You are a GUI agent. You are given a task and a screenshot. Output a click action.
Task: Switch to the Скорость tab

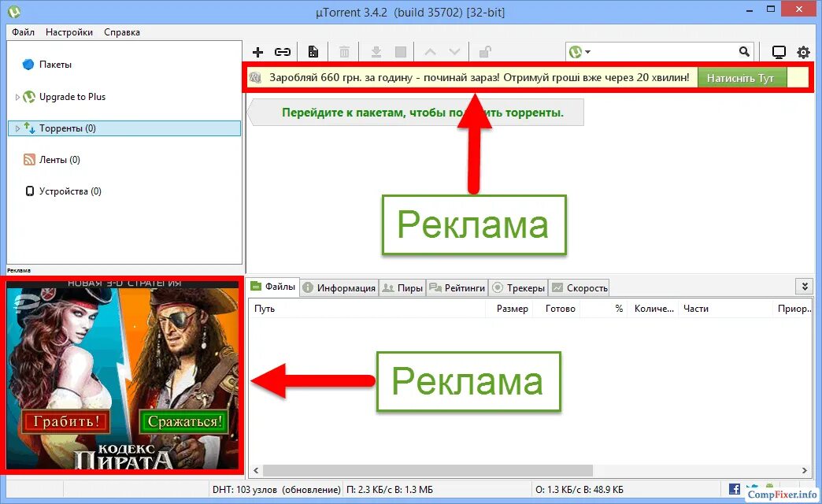pos(579,288)
